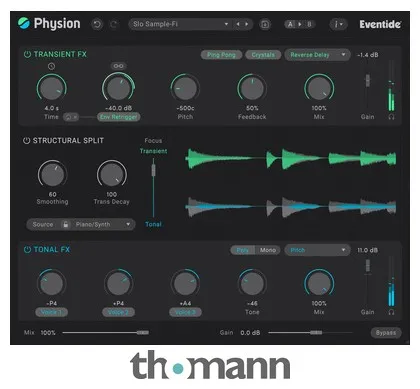Open the Pitch effect dropdown
This screenshot has height=389, width=420.
317,250
